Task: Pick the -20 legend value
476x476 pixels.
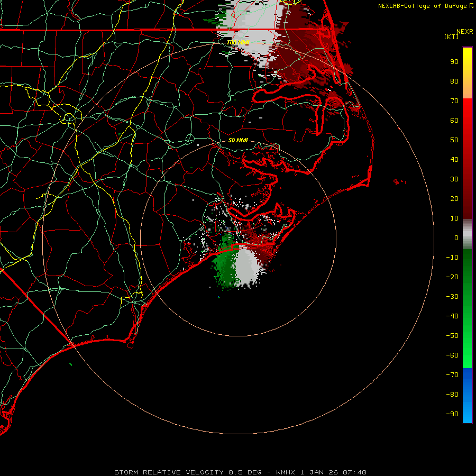Action: pyautogui.click(x=452, y=277)
